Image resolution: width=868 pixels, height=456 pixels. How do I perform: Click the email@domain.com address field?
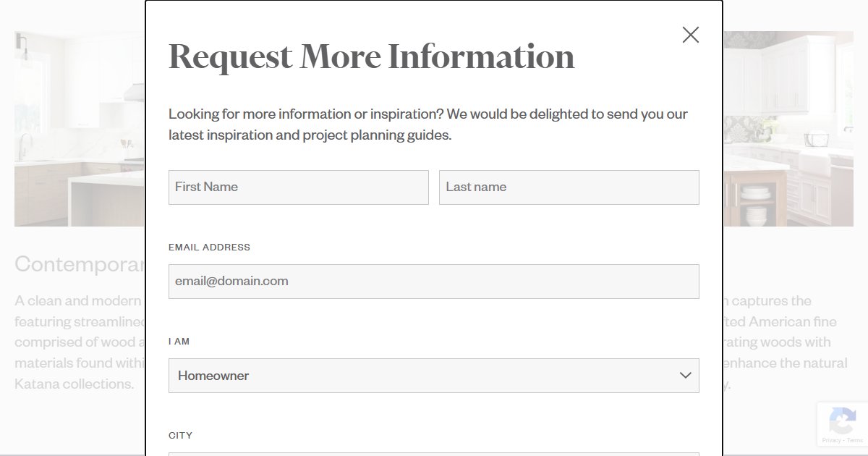(x=433, y=282)
